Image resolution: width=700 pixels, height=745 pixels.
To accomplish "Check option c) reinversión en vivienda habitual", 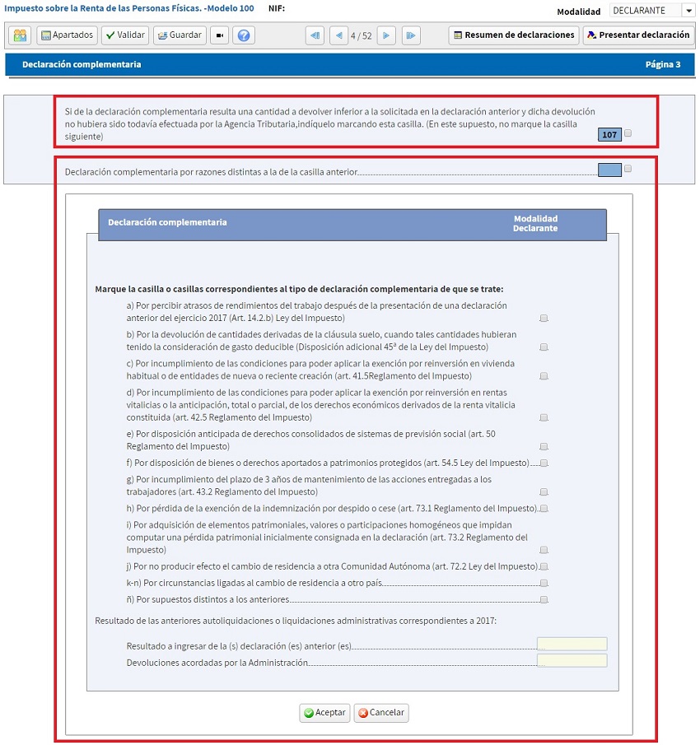I will [x=544, y=376].
